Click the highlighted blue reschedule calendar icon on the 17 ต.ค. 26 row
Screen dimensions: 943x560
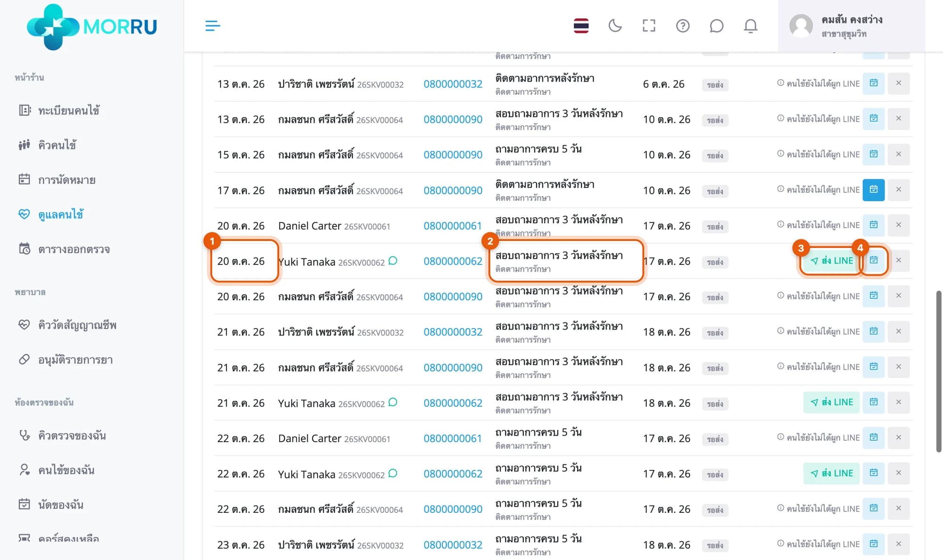coord(874,189)
